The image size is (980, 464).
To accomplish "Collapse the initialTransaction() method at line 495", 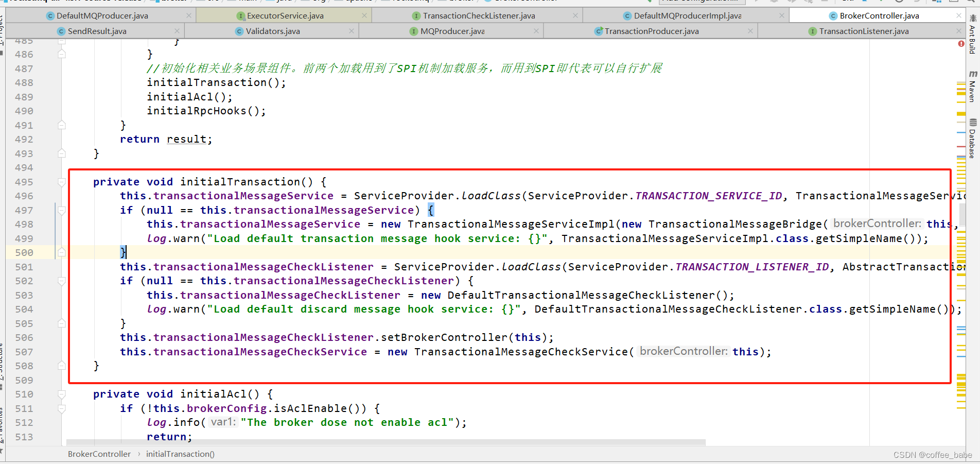I will (x=62, y=182).
